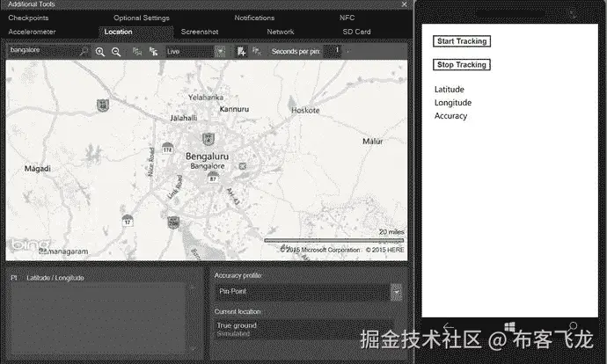Close the Additional Tools window

(x=404, y=4)
